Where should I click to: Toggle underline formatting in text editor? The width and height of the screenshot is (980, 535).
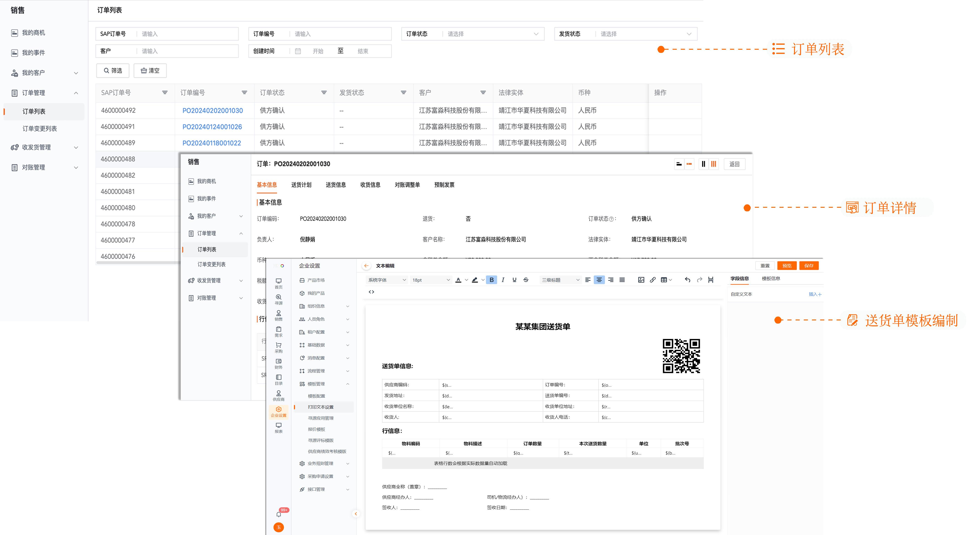click(x=514, y=280)
